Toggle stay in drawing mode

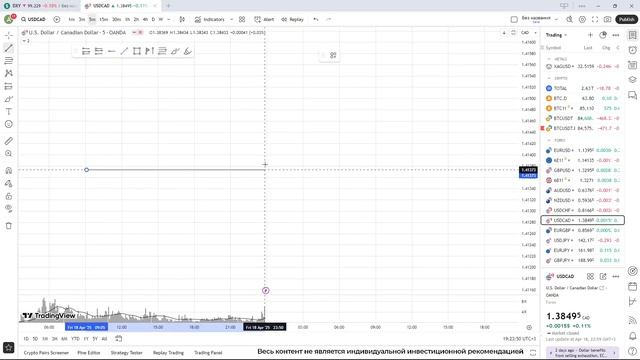9,183
